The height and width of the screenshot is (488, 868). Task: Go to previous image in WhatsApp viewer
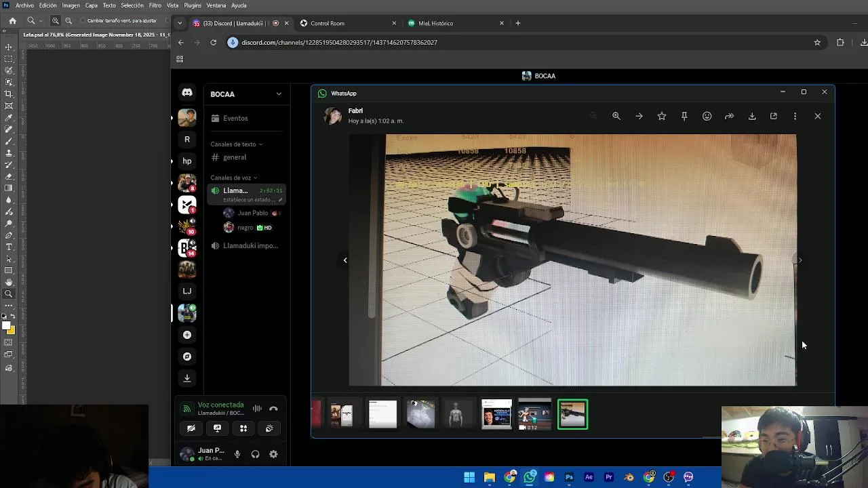345,260
